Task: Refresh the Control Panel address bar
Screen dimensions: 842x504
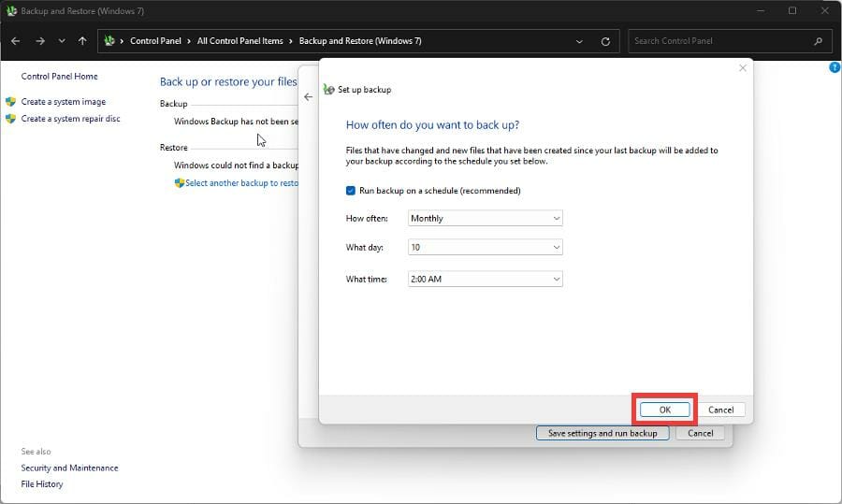Action: click(605, 41)
